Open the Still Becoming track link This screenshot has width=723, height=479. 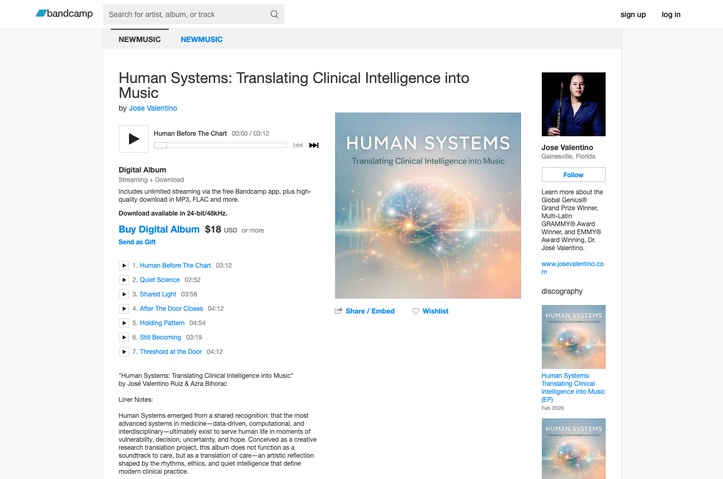coord(160,337)
